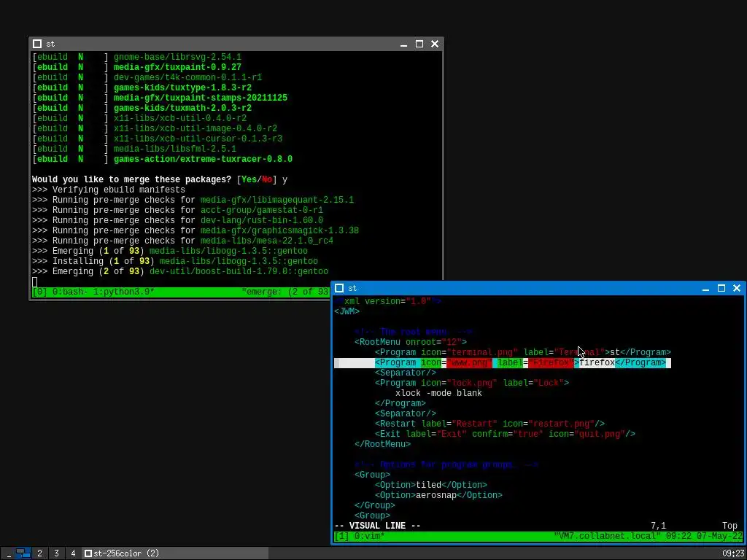
Task: Minimize the vim st terminal window
Action: (706, 288)
